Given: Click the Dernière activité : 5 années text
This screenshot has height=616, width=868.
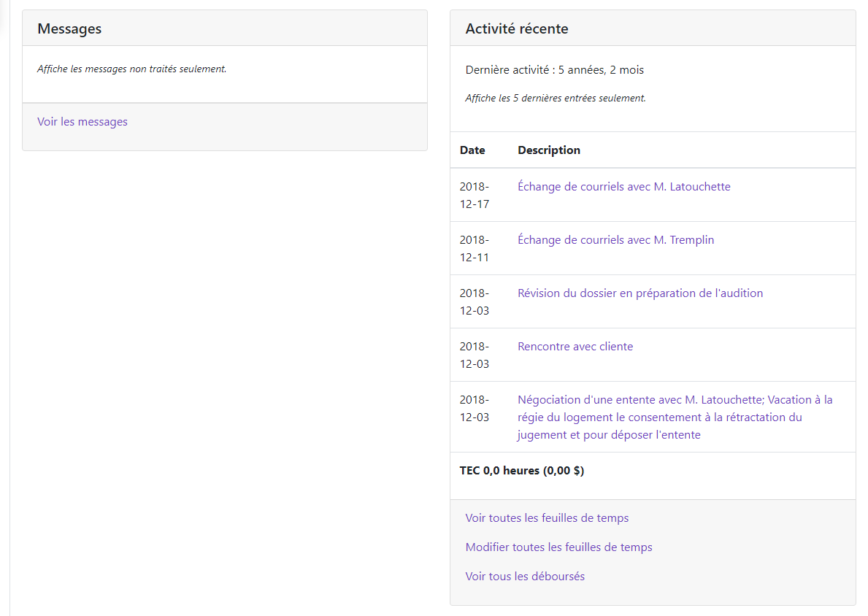Looking at the screenshot, I should point(554,70).
